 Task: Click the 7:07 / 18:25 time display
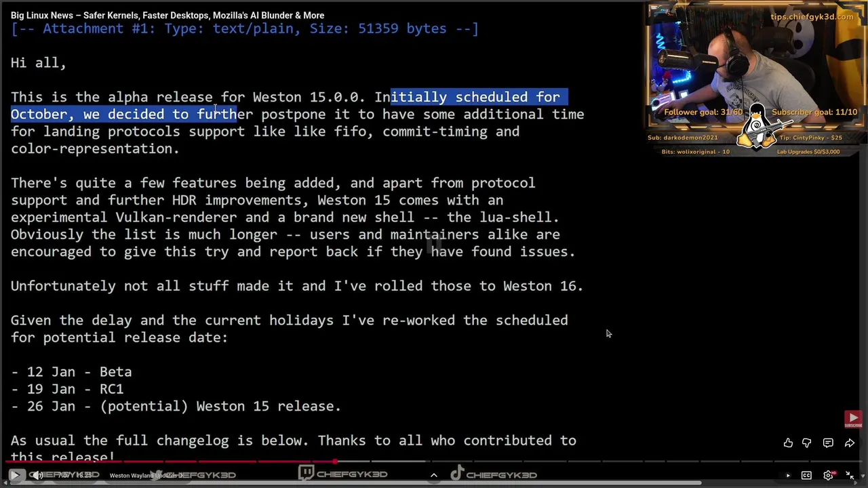[75, 476]
